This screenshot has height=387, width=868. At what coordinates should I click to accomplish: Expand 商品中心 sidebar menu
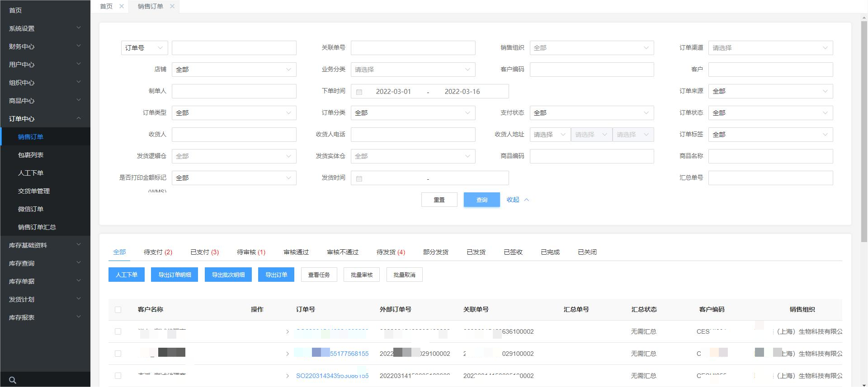click(45, 100)
